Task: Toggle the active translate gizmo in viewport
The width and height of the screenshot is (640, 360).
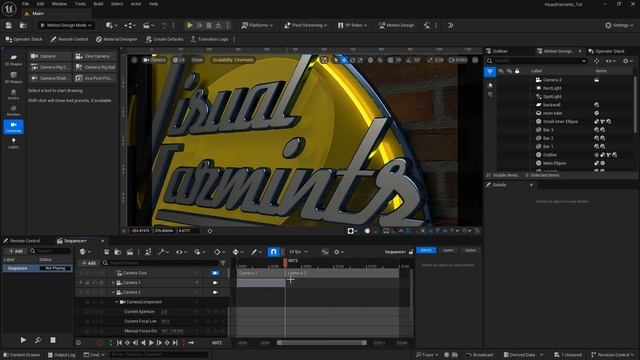Action: pos(344,60)
